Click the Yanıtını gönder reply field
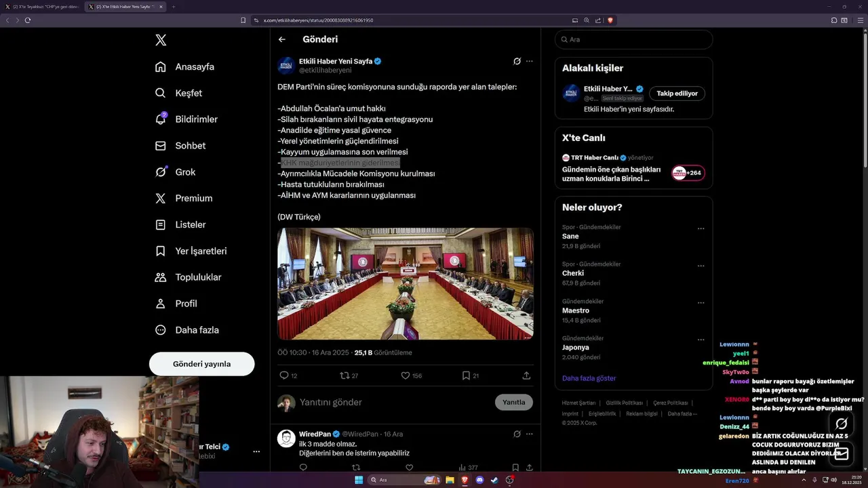Image resolution: width=868 pixels, height=488 pixels. pyautogui.click(x=393, y=402)
